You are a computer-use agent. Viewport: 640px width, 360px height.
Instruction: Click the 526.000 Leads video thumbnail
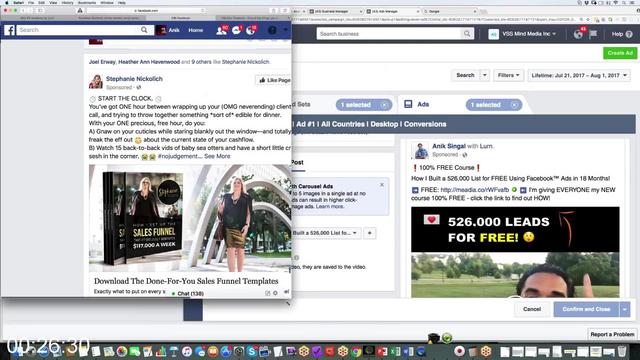tap(515, 252)
